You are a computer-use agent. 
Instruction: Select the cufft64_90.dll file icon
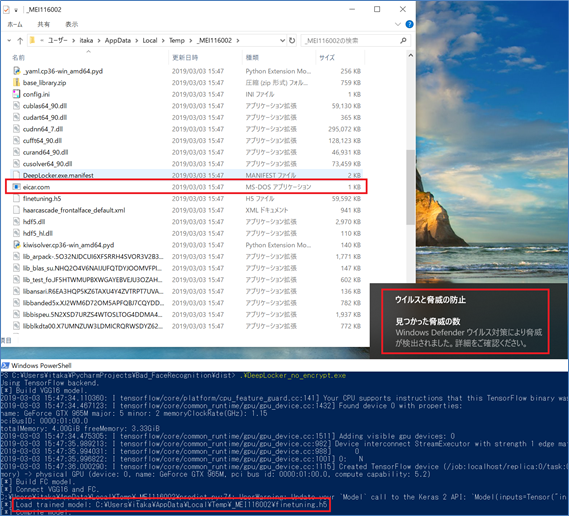pyautogui.click(x=16, y=141)
